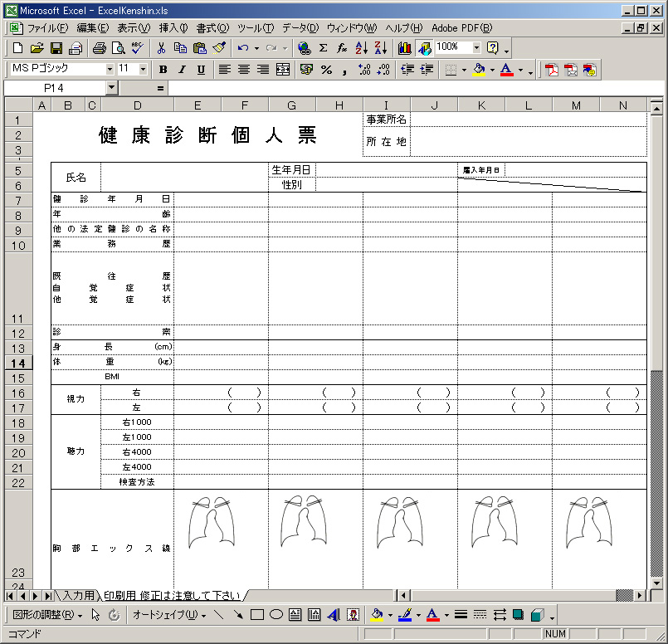
Task: Open the オートシェイプ(U) button menu
Action: 168,615
